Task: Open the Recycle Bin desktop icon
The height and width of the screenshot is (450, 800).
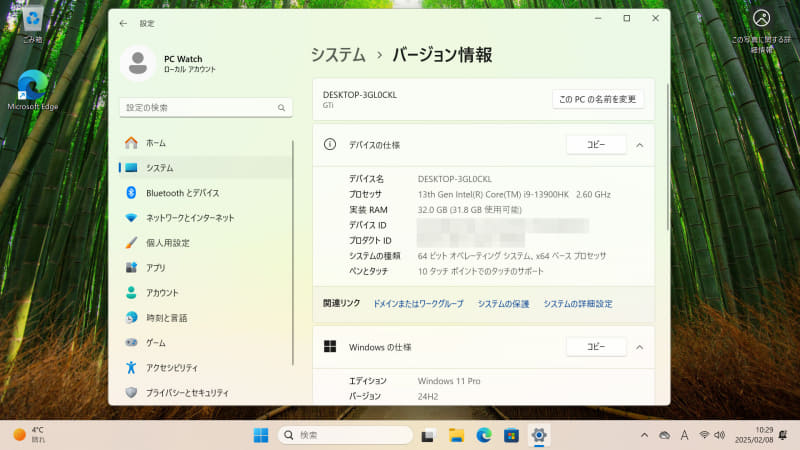Action: [x=33, y=24]
